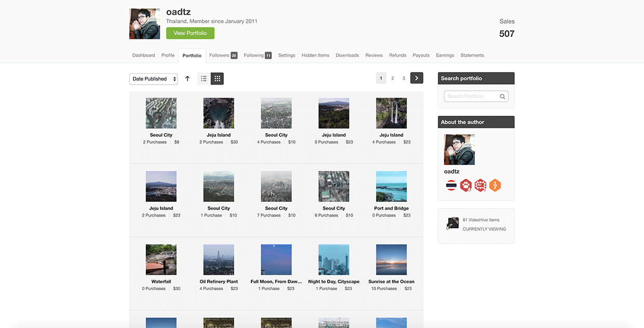Open the Payouts tab
This screenshot has width=644, height=328.
click(x=421, y=55)
